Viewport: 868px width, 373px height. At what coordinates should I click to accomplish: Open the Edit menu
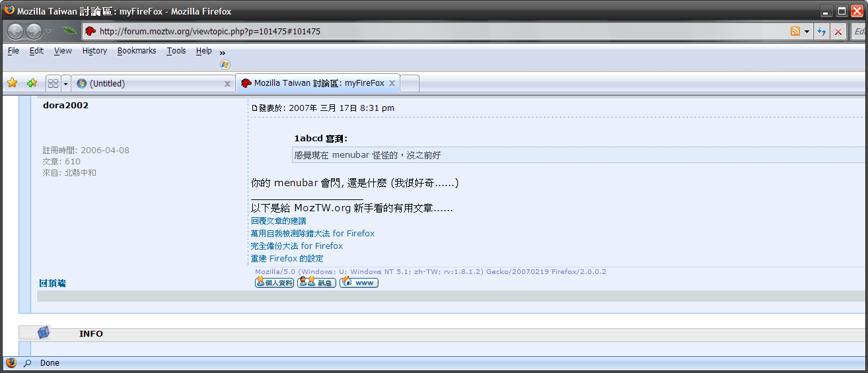(36, 51)
